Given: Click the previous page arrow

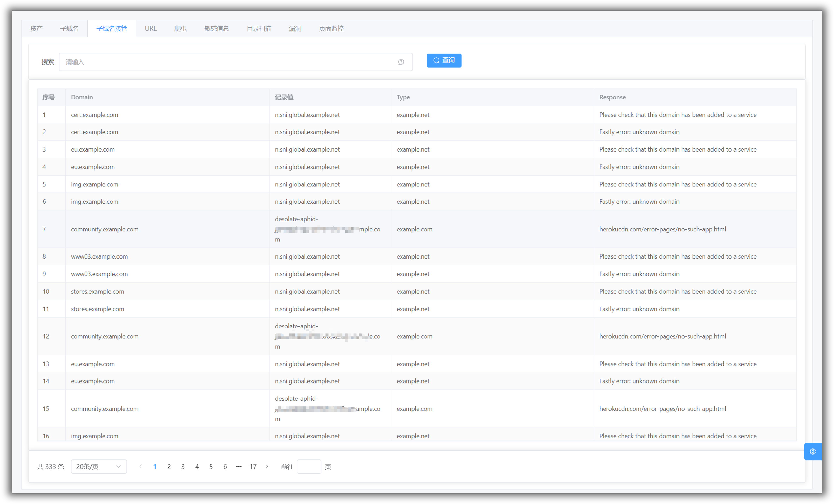Looking at the screenshot, I should pos(141,466).
